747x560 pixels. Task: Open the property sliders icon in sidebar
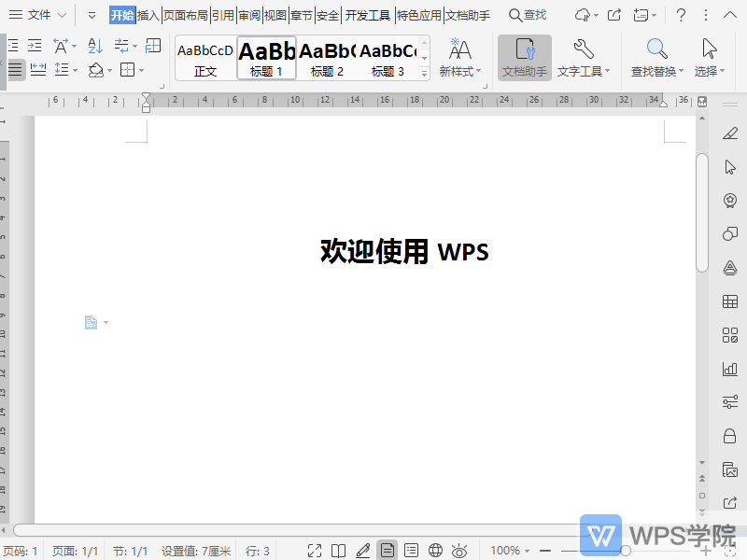point(730,402)
